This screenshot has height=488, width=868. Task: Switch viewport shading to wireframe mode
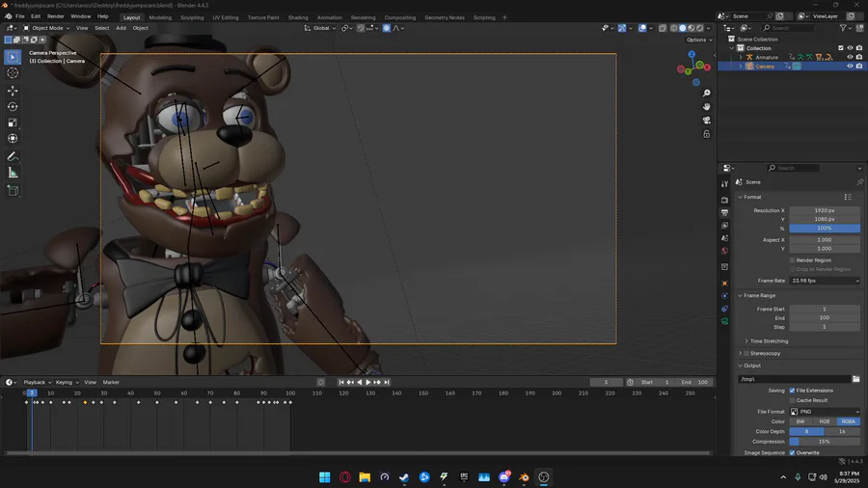674,28
